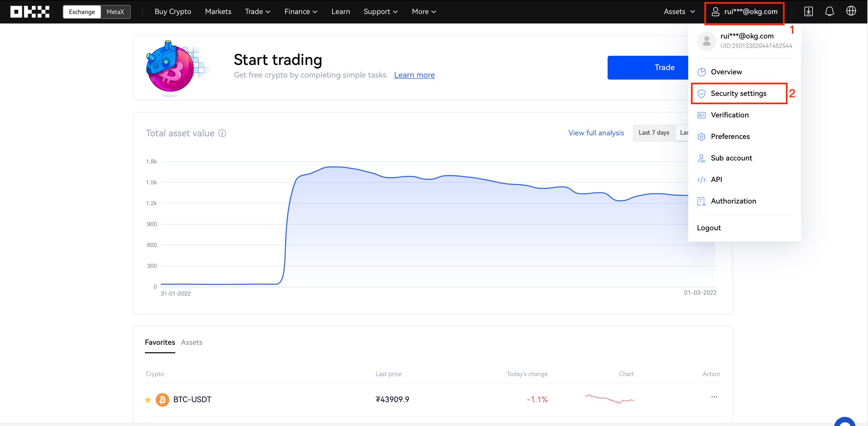Viewport: 868px width, 426px height.
Task: Open the download app icon
Action: (x=808, y=11)
